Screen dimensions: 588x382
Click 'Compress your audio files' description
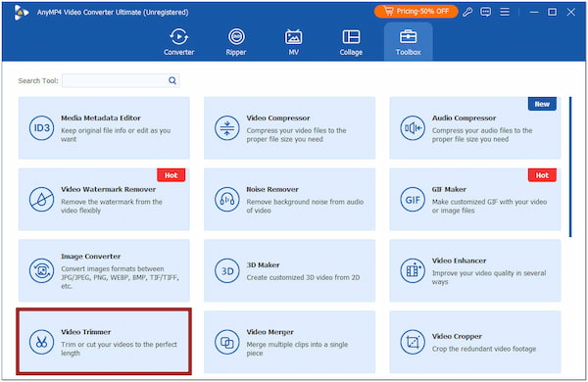[482, 135]
